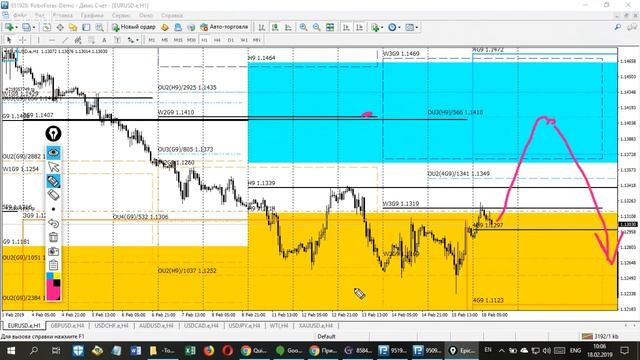This screenshot has height=360, width=640.
Task: Switch to M30 timeframe
Action: tap(191, 40)
